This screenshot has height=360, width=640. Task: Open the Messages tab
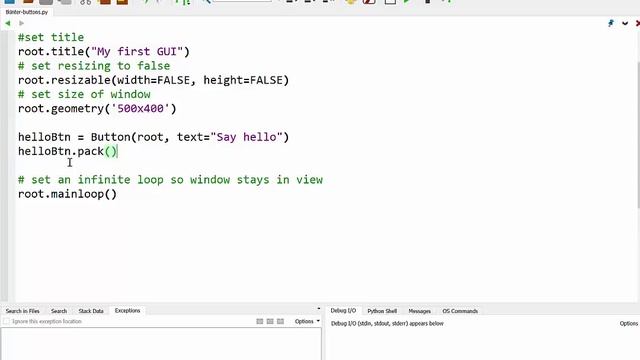pos(420,311)
